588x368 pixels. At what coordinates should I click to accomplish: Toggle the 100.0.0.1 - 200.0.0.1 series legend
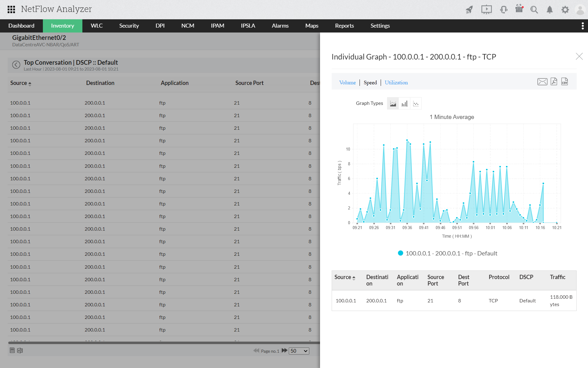[x=447, y=253]
